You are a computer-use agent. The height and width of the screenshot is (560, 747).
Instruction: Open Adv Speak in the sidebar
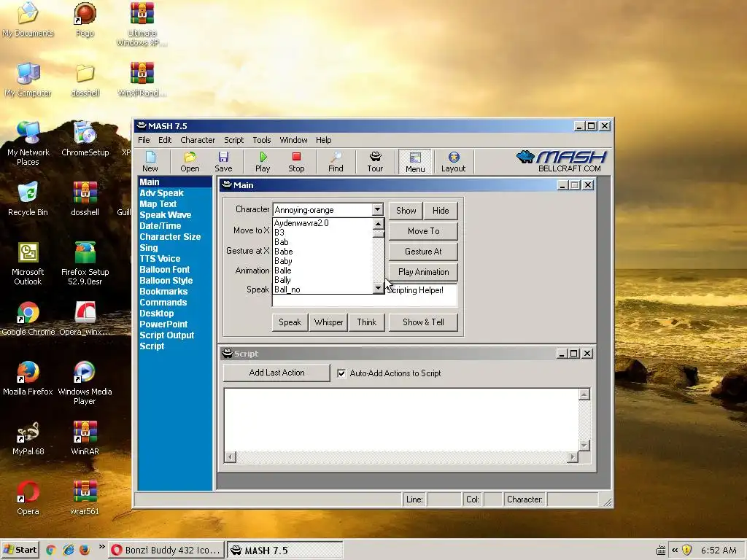161,192
